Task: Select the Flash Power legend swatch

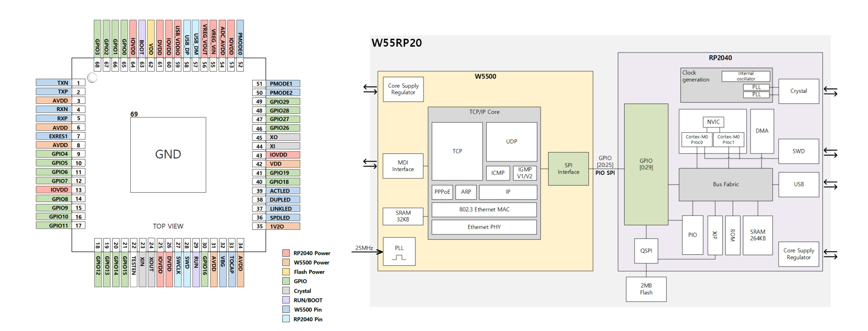Action: tap(286, 272)
